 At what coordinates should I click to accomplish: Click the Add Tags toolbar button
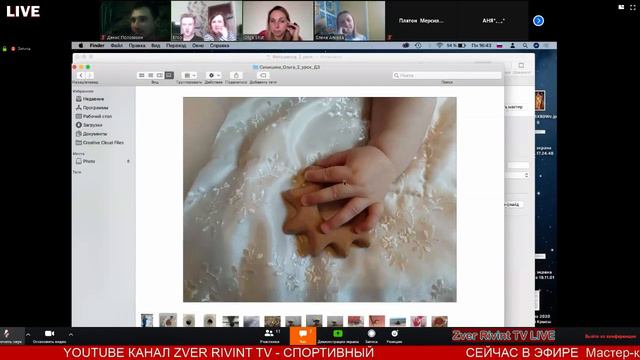point(263,76)
